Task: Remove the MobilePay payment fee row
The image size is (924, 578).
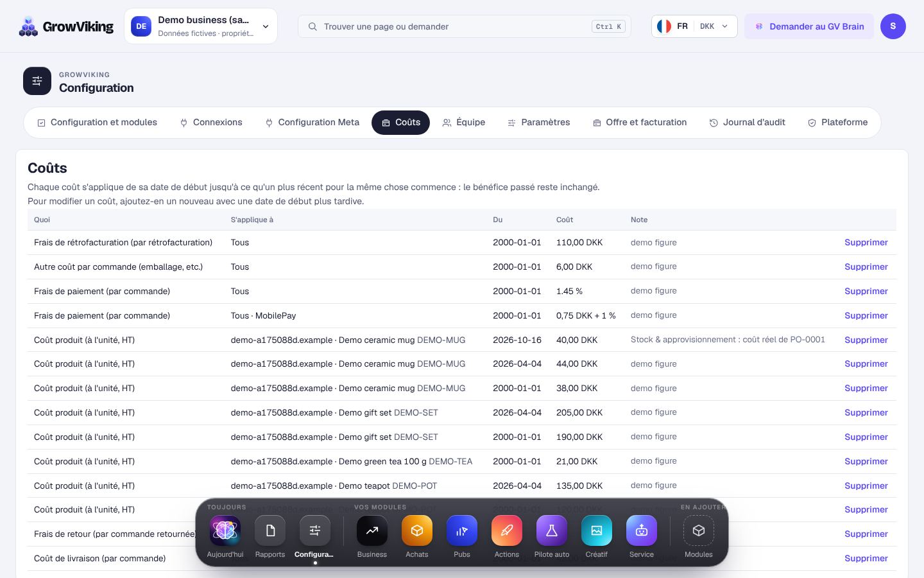Action: coord(866,316)
